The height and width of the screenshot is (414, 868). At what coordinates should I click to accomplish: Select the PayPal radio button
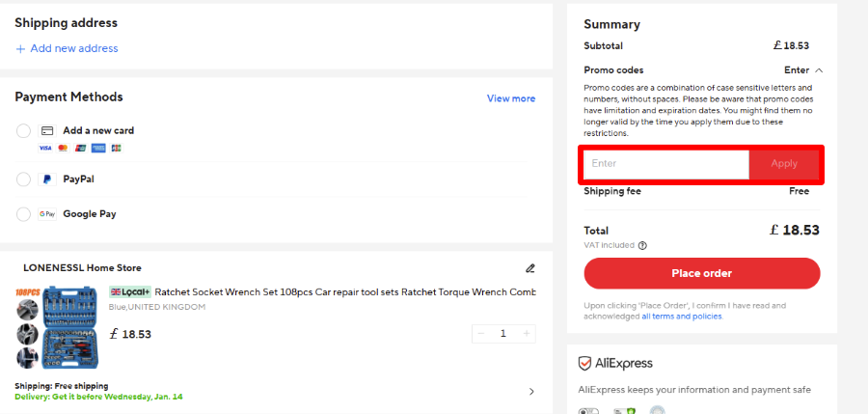[23, 179]
